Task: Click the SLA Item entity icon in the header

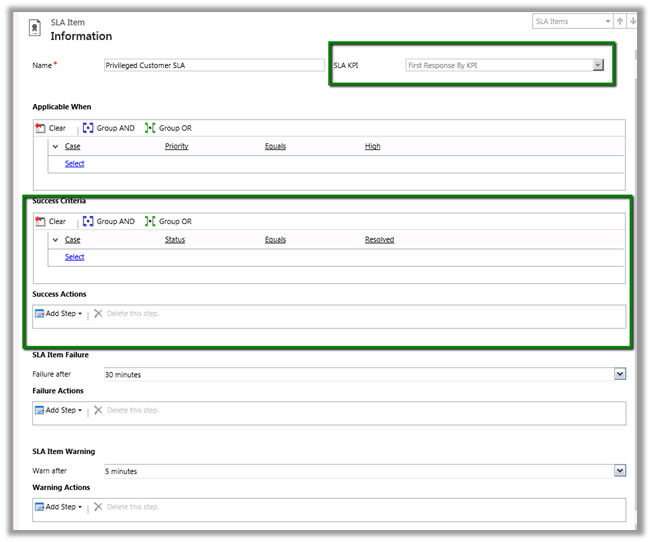Action: pos(35,28)
